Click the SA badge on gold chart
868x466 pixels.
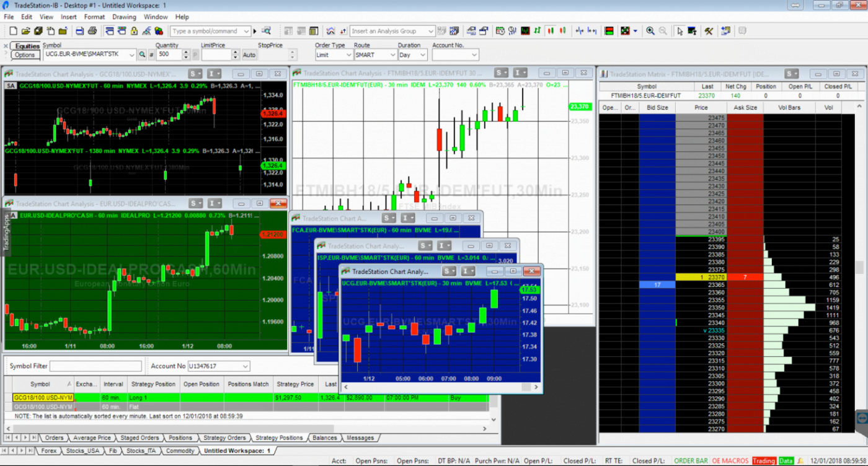pyautogui.click(x=11, y=86)
